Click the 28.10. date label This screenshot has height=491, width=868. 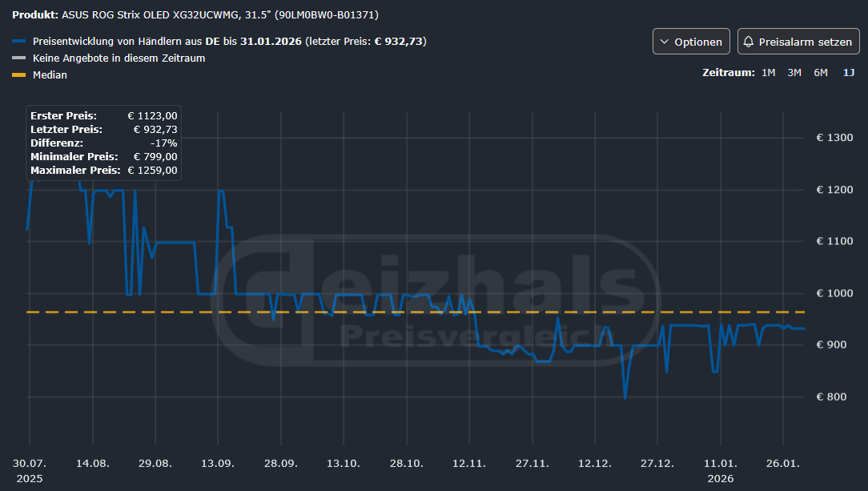coord(406,463)
